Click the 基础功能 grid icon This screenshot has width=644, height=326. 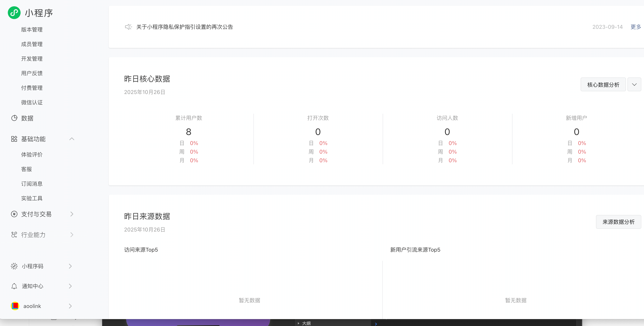tap(14, 139)
